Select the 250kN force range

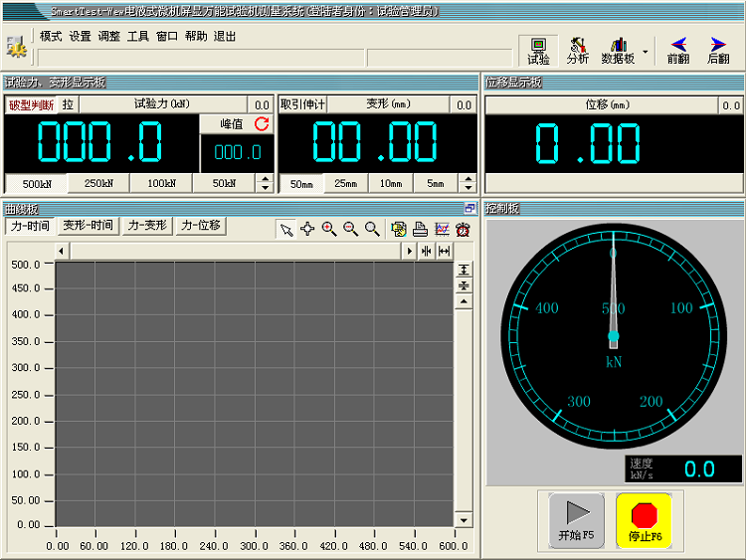[98, 183]
